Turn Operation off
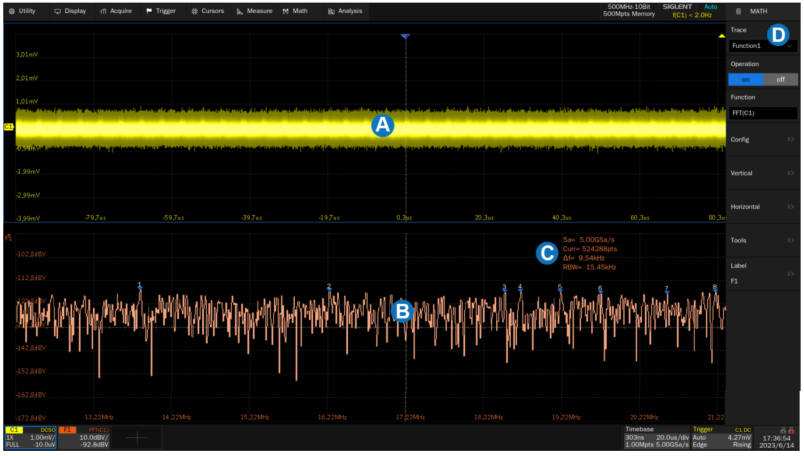This screenshot has width=804, height=456. 780,79
